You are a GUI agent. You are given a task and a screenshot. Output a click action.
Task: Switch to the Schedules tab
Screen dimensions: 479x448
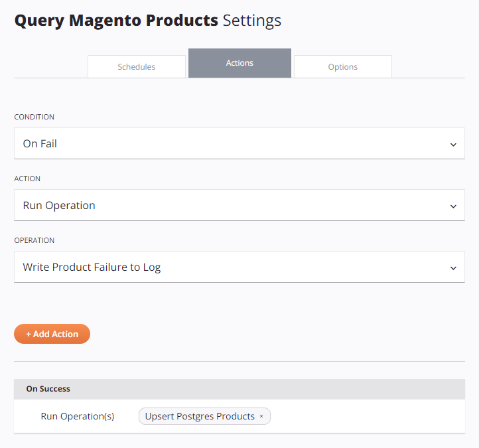(x=137, y=67)
